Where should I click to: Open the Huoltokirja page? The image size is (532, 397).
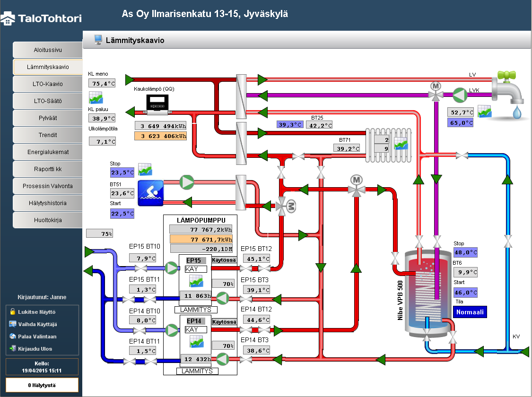pos(47,220)
